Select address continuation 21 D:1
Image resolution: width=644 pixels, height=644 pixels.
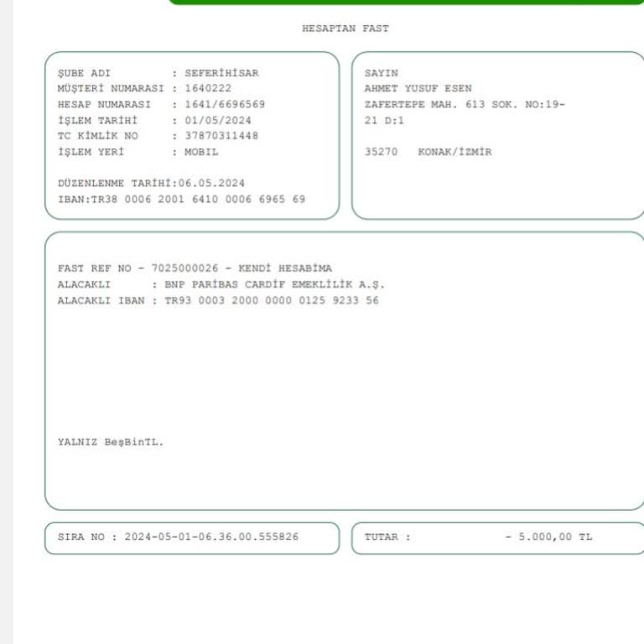384,121
